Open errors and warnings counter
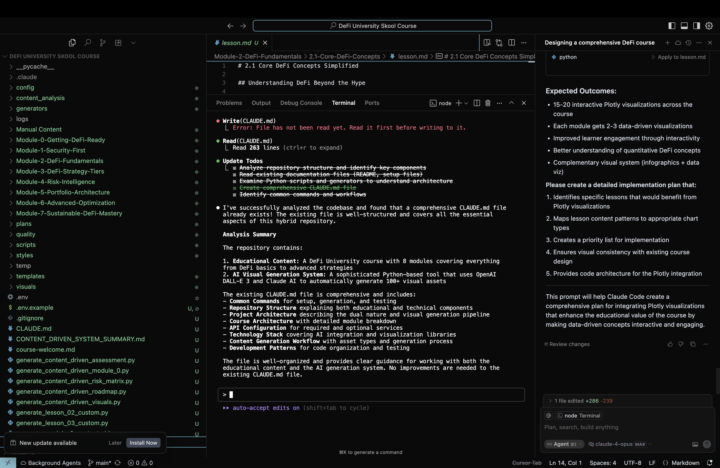This screenshot has height=468, width=720. click(x=141, y=462)
